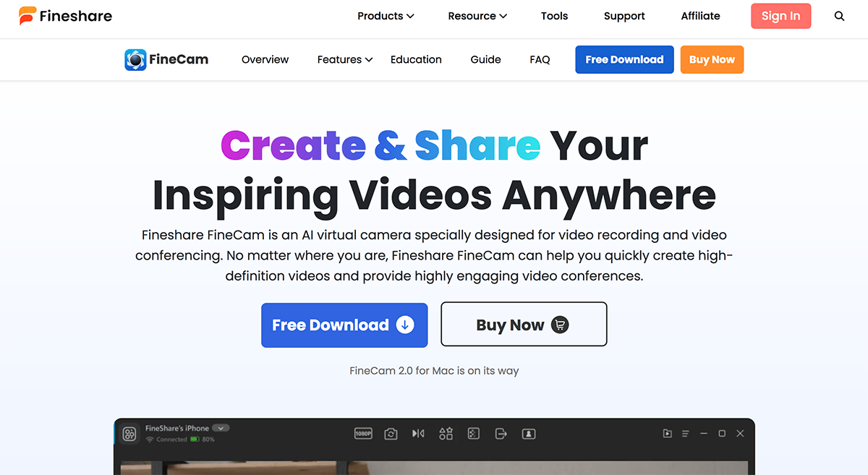Open the shapes/effects icon in app preview

point(446,434)
